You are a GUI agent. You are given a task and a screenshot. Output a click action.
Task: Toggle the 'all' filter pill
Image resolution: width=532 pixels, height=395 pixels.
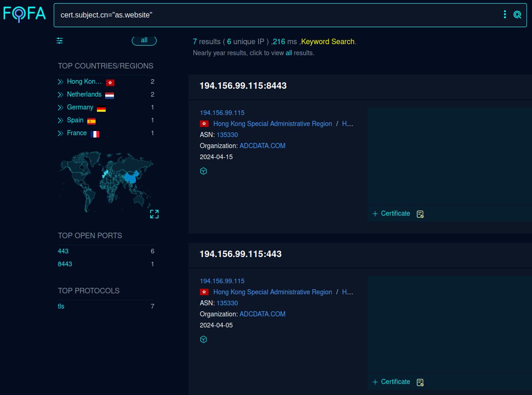(x=144, y=40)
